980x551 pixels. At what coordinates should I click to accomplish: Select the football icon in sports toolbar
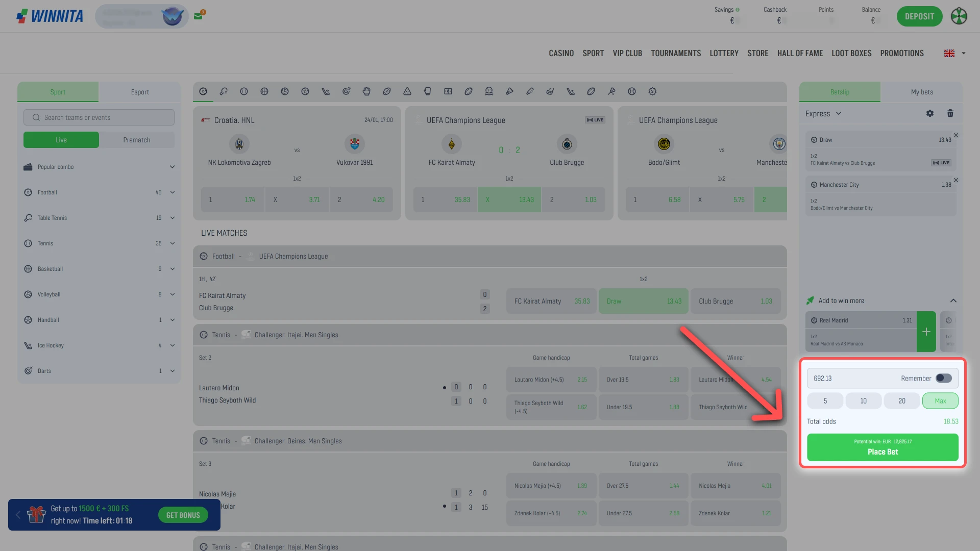tap(203, 91)
